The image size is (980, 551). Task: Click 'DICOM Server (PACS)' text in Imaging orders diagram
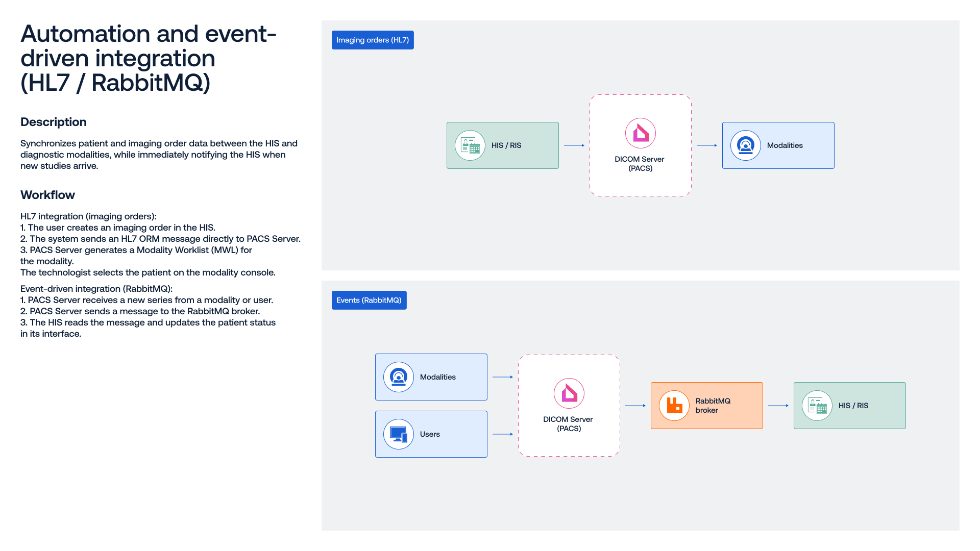640,163
